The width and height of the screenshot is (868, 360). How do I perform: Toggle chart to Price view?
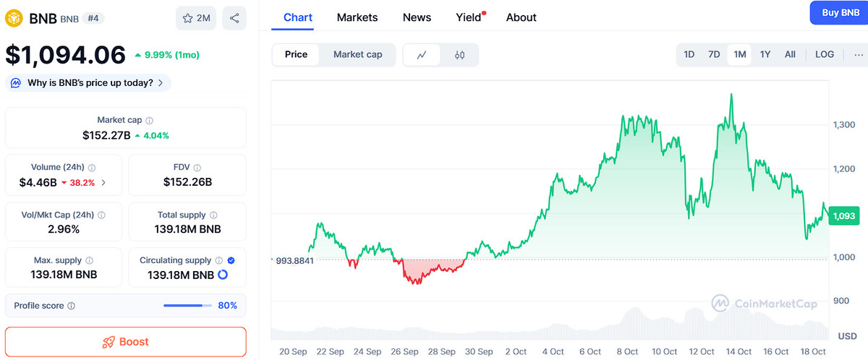pos(296,55)
